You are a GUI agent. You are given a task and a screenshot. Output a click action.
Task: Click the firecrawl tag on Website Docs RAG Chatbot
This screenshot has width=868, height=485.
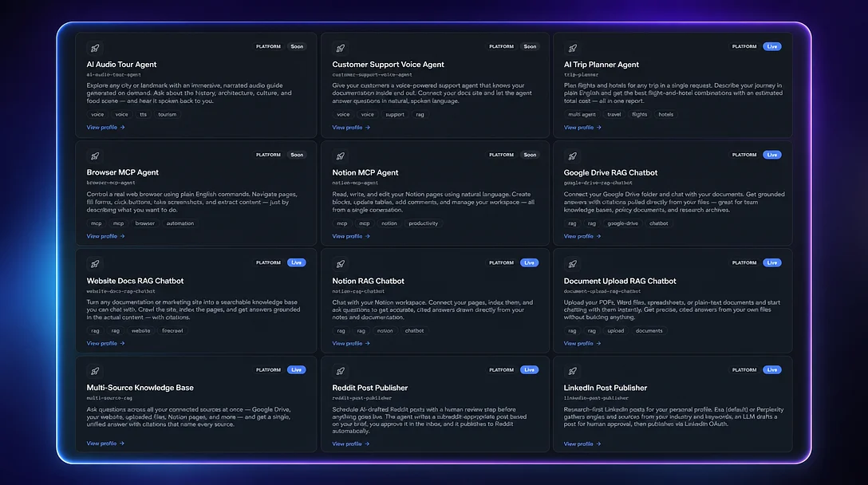pyautogui.click(x=172, y=330)
